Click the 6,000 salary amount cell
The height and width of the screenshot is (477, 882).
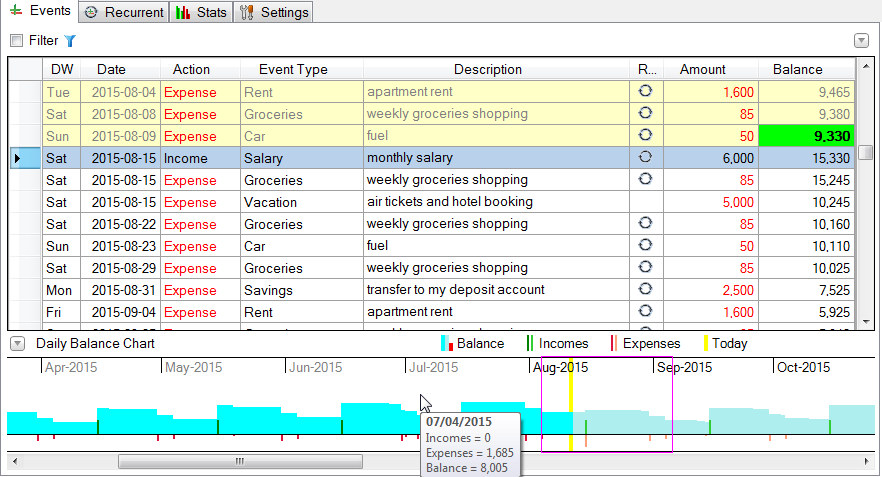click(710, 158)
